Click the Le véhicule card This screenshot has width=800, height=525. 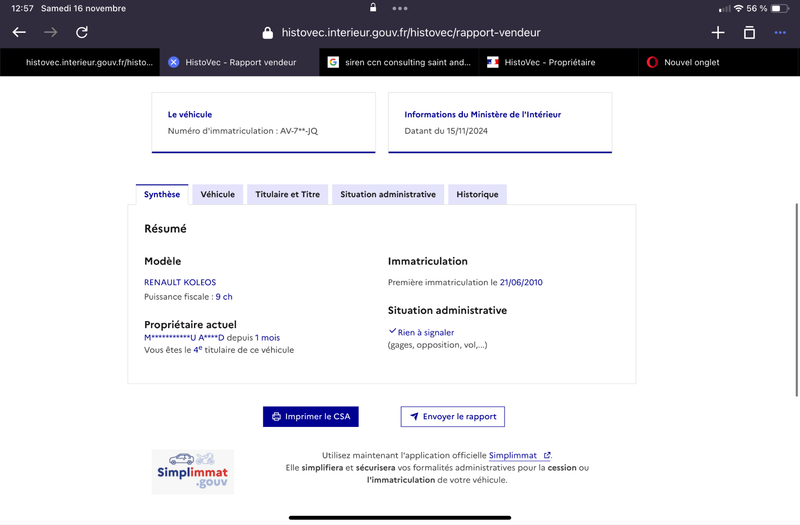(x=263, y=122)
